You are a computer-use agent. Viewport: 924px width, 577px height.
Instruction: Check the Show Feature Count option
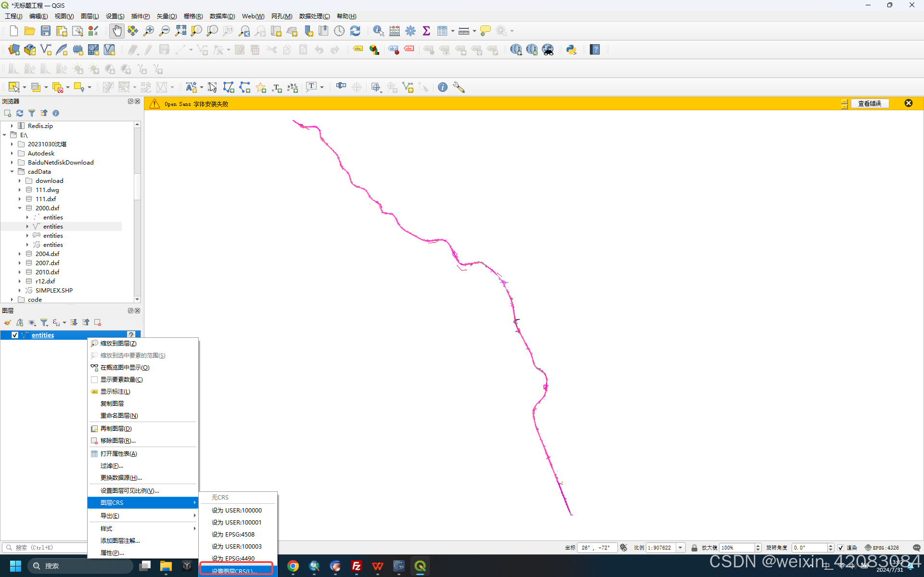pyautogui.click(x=121, y=380)
